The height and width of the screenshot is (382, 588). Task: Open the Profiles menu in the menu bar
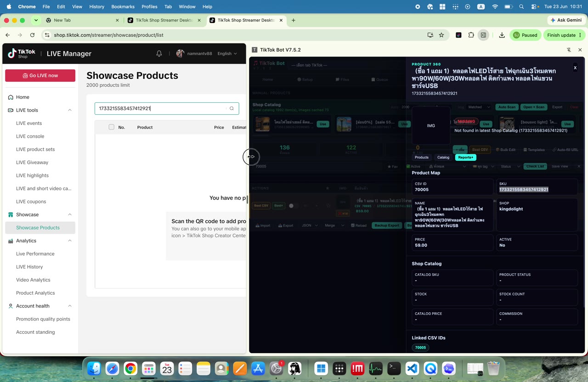point(149,6)
